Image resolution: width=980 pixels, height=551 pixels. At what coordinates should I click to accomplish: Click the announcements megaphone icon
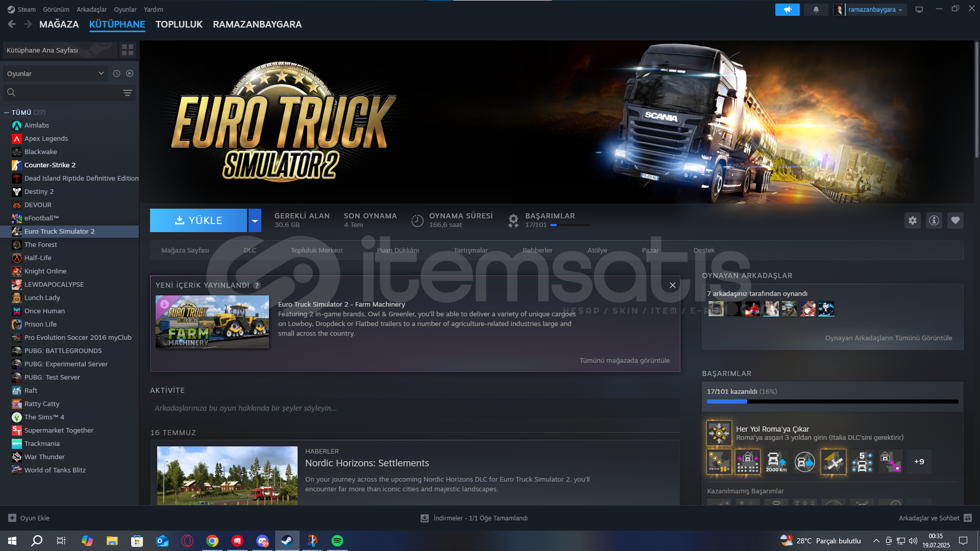tap(787, 10)
